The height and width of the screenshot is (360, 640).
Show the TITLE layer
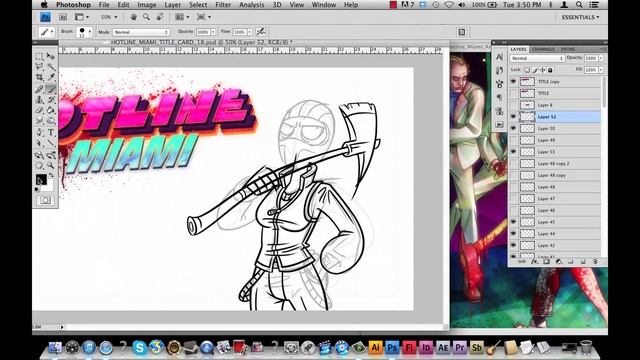(x=513, y=93)
